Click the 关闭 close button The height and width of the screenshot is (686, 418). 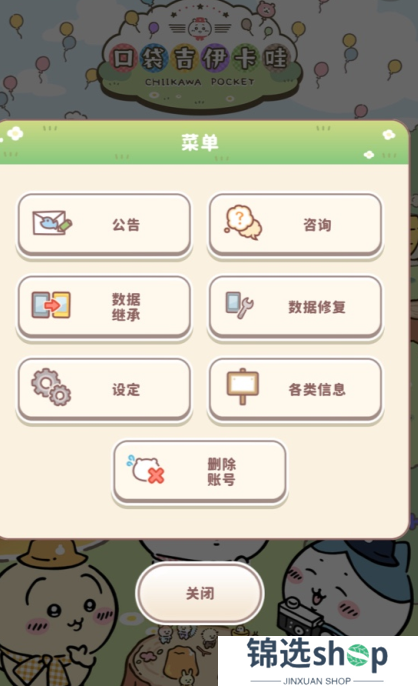tap(200, 593)
